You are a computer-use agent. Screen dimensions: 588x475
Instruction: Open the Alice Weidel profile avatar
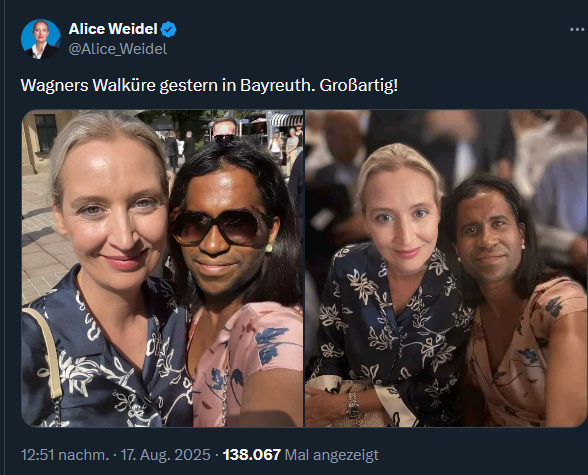[x=40, y=39]
